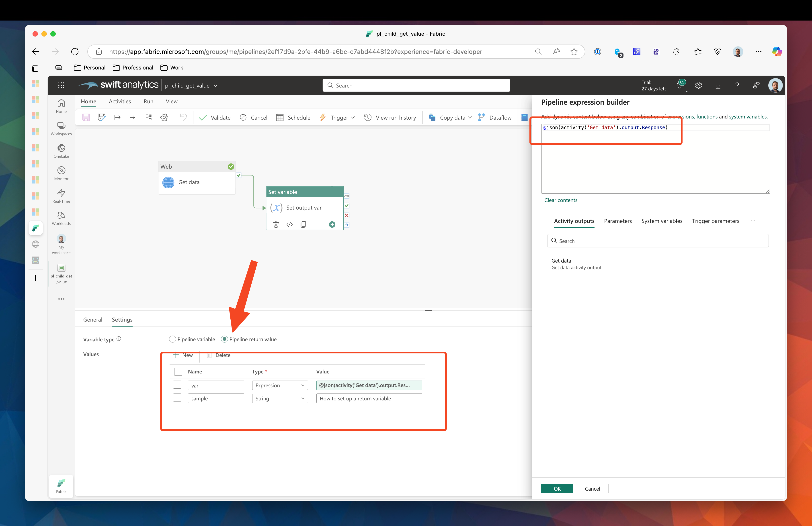Click the Clear contents link

561,200
